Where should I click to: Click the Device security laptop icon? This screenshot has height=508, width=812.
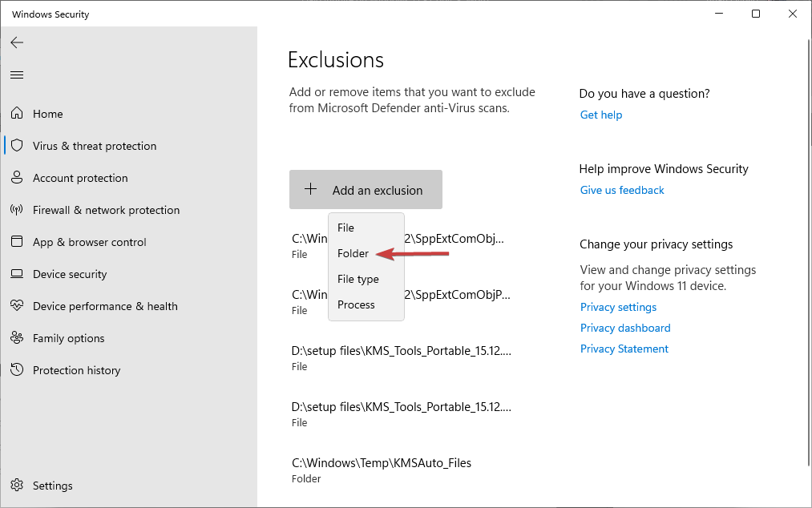click(17, 273)
